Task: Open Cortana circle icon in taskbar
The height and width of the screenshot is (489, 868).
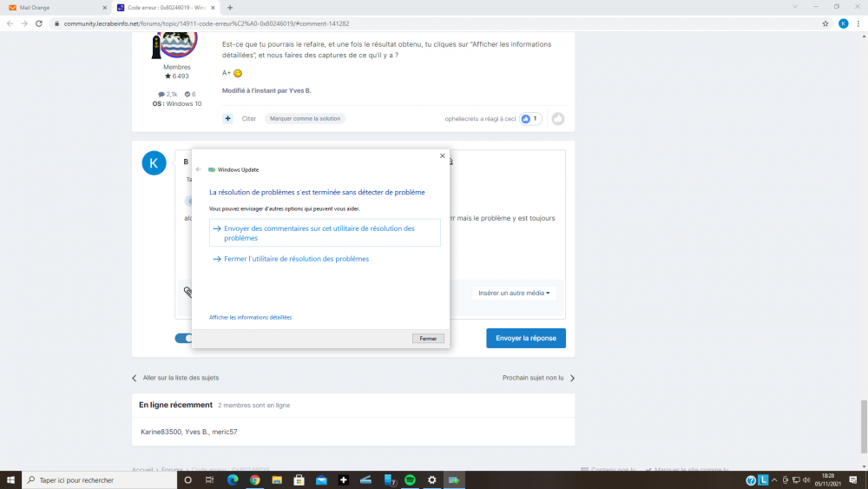Action: pyautogui.click(x=187, y=479)
